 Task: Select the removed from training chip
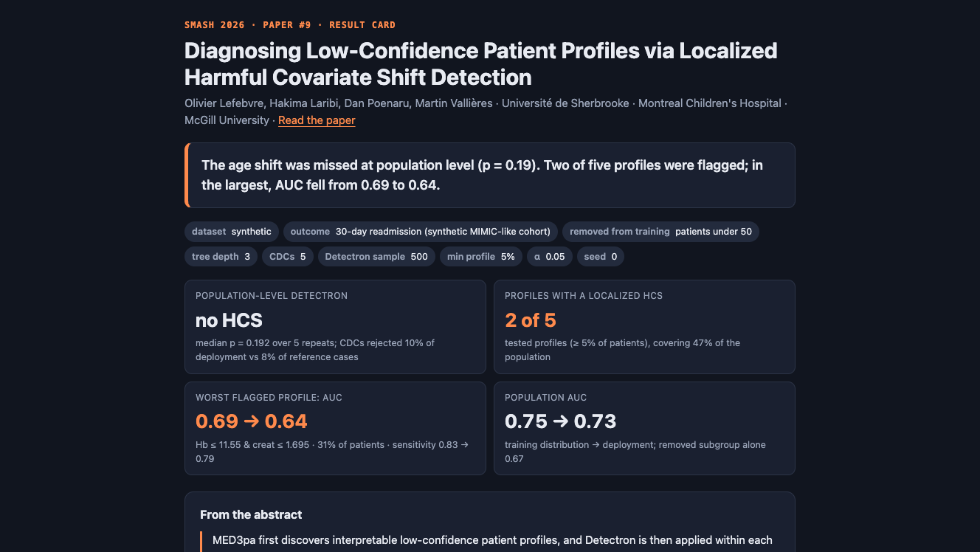coord(660,232)
